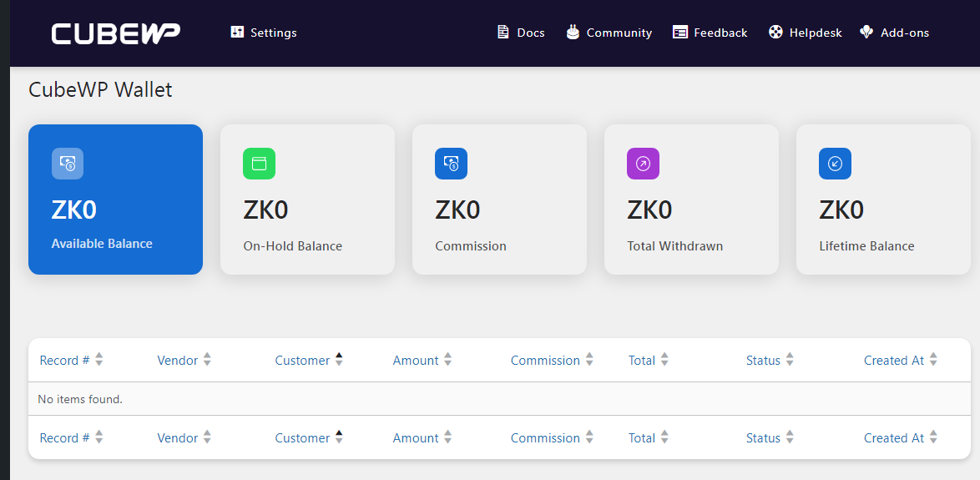Click the Feedback form icon
The width and height of the screenshot is (980, 480).
[x=680, y=32]
